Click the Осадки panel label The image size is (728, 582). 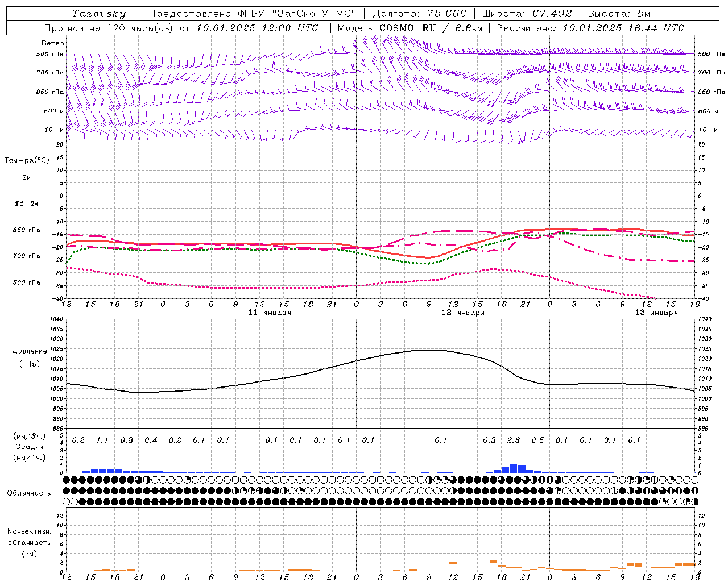[29, 447]
